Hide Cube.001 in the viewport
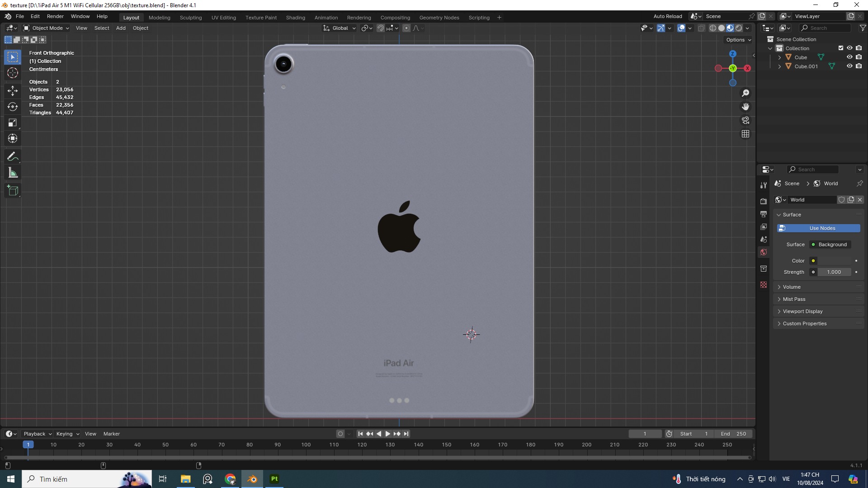868x488 pixels. (849, 66)
